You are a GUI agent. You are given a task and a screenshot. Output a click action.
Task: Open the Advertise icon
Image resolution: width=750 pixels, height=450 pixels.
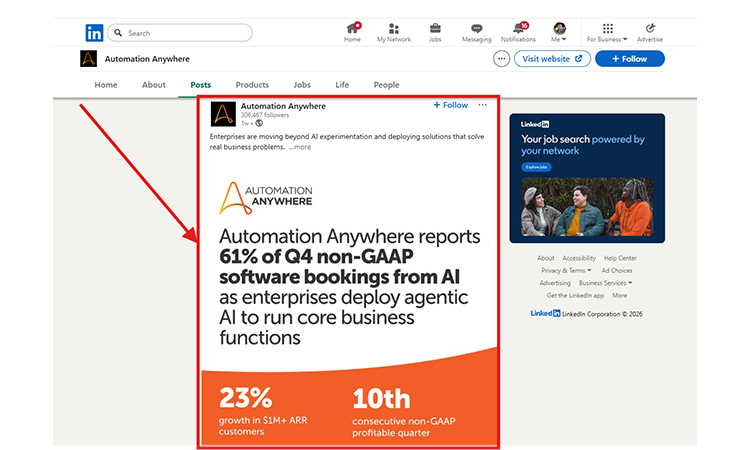[650, 32]
